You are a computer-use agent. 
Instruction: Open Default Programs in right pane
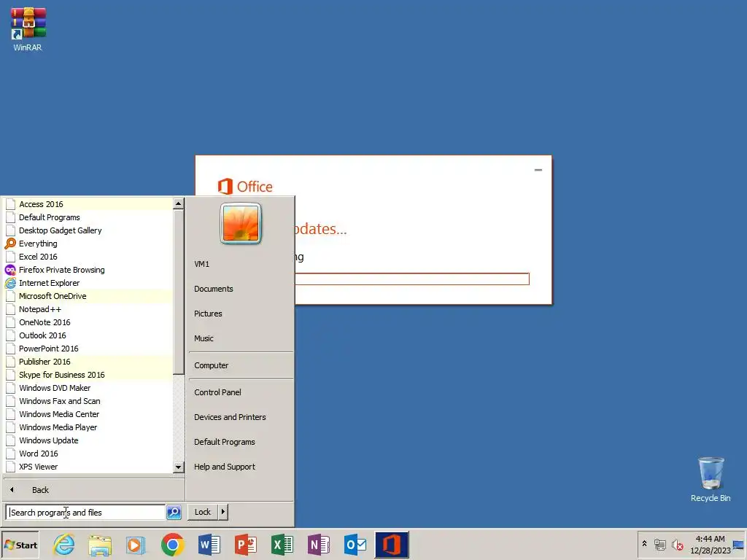[x=241, y=441]
